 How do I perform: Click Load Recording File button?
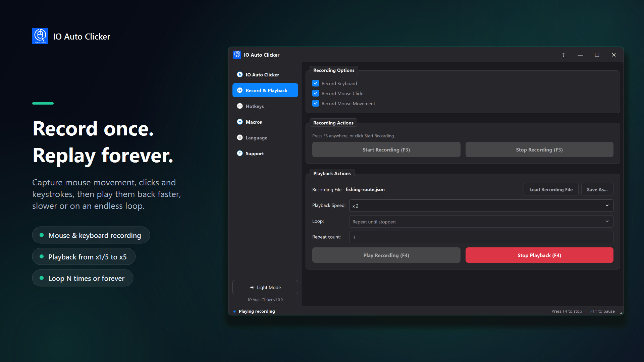pyautogui.click(x=551, y=189)
